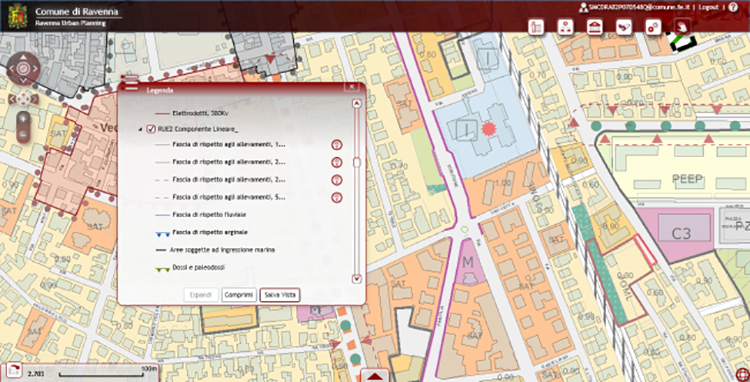Zoom out with the minus button
Viewport: 750px width, 382px height.
click(23, 135)
